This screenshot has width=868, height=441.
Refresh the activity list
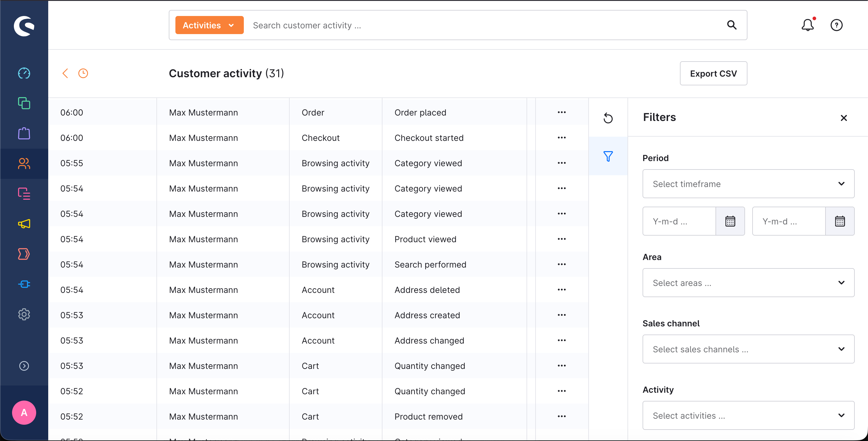tap(608, 118)
